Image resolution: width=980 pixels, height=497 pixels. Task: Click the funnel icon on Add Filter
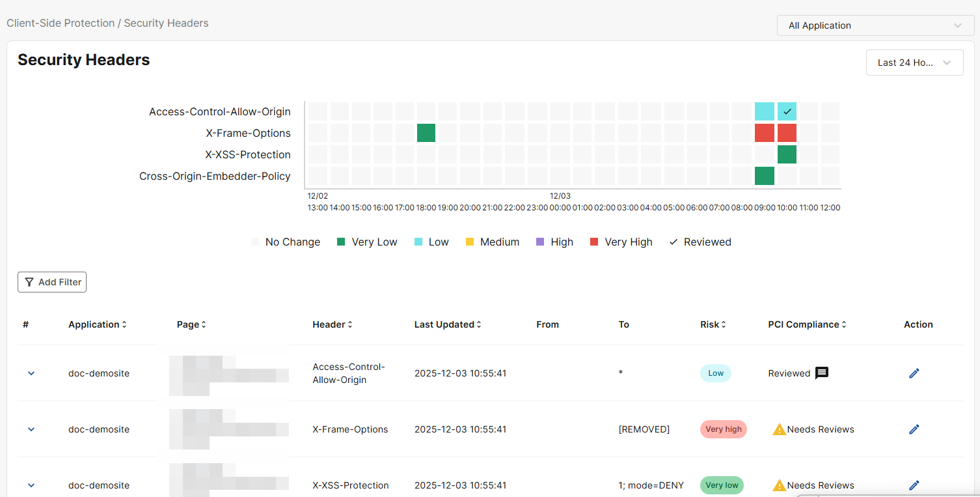[x=29, y=282]
